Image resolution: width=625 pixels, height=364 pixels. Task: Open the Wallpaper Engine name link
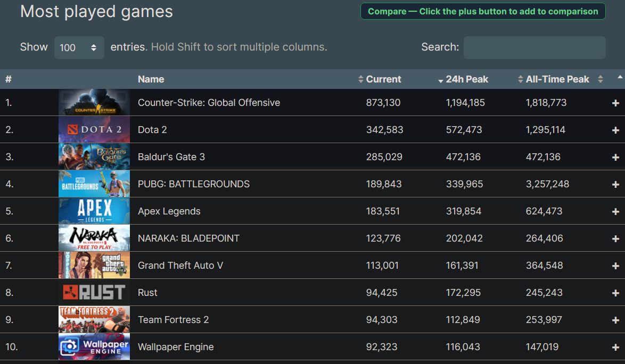[176, 347]
